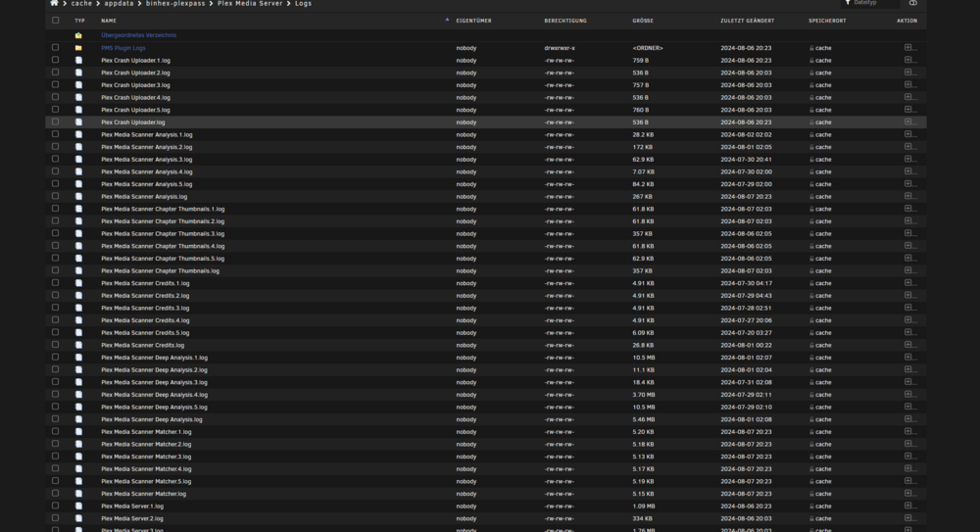Select checkbox for Plex Crash Uploader.5.log
This screenshot has width=980, height=532.
point(56,110)
